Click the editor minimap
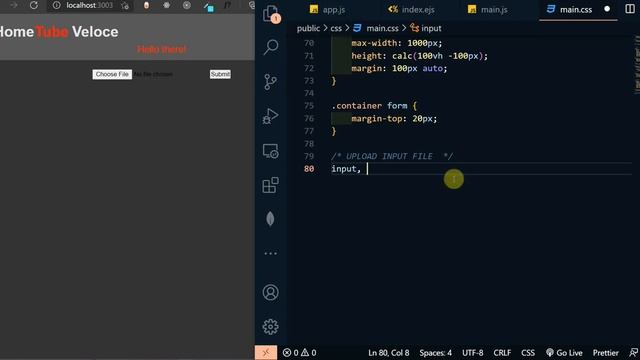Screen dimensions: 640x360 (x=636, y=65)
